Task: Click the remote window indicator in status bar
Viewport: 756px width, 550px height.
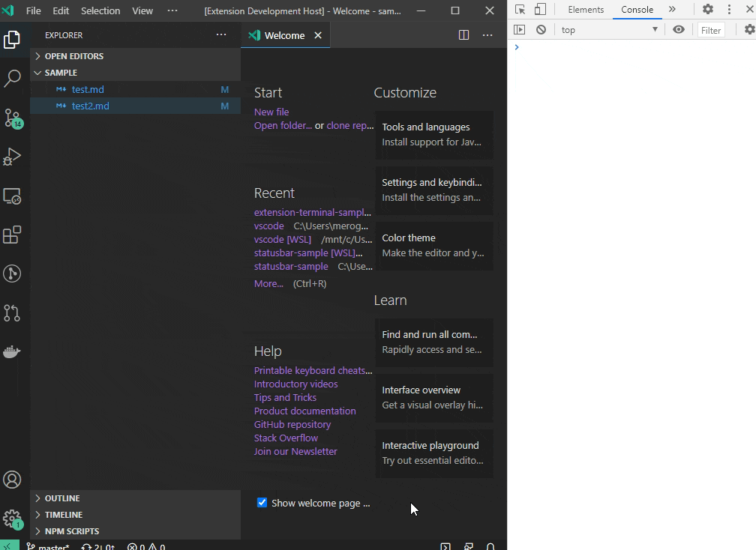Action: pyautogui.click(x=9, y=546)
